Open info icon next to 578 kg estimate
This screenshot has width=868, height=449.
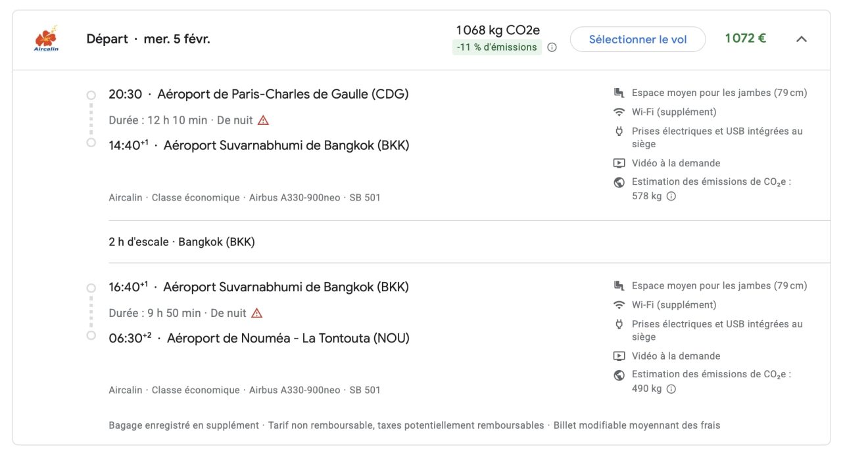[x=671, y=196]
